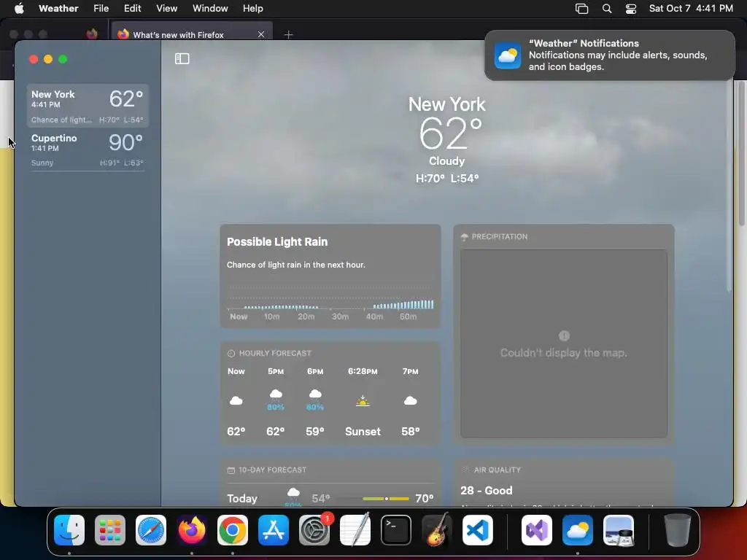The image size is (747, 560).
Task: Open the Air Quality card header
Action: [497, 470]
